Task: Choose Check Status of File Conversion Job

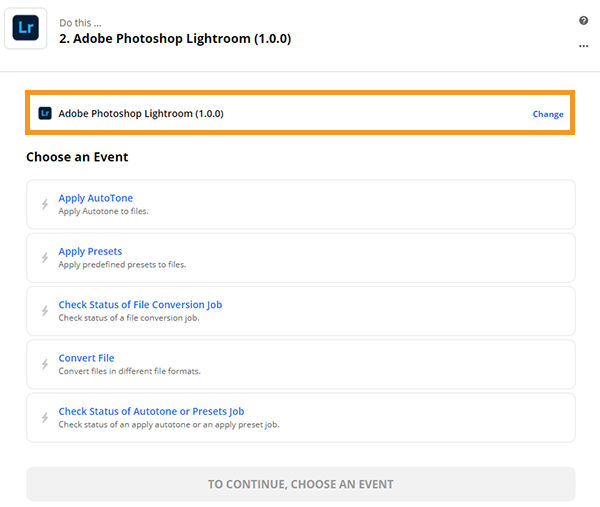Action: (140, 305)
